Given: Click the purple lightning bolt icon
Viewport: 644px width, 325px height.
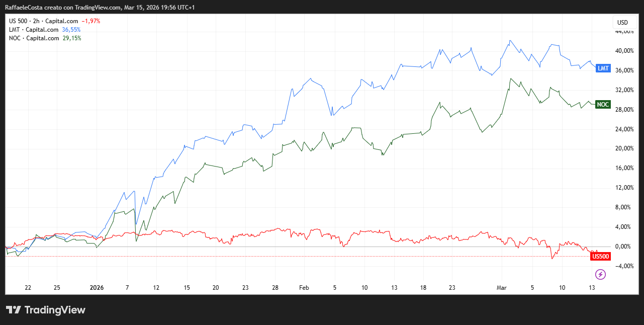Looking at the screenshot, I should tap(600, 274).
